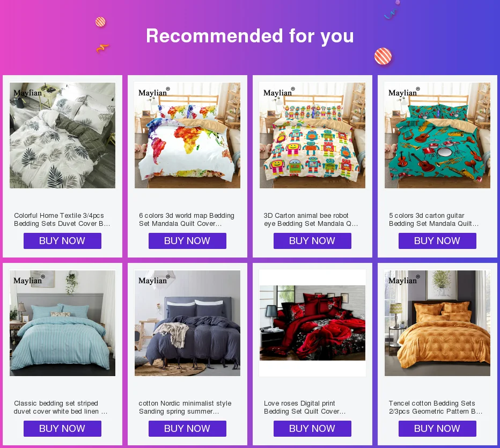Buy the cotton Nordic minimalist bedding

(188, 429)
